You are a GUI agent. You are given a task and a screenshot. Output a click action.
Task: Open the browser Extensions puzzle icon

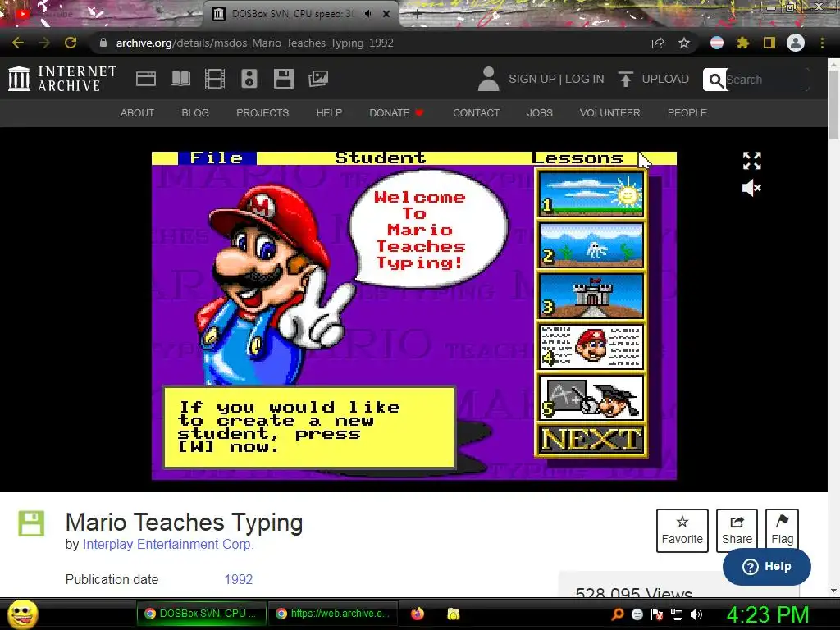click(743, 43)
